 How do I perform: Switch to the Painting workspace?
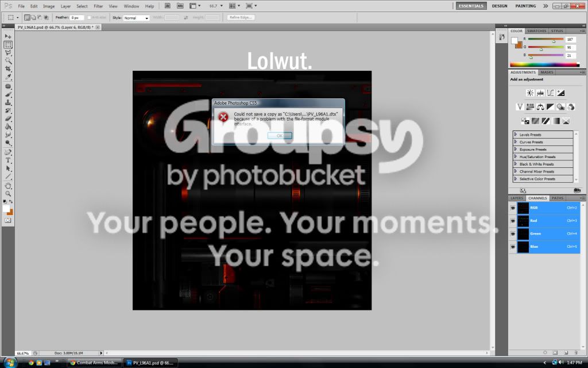click(x=525, y=6)
